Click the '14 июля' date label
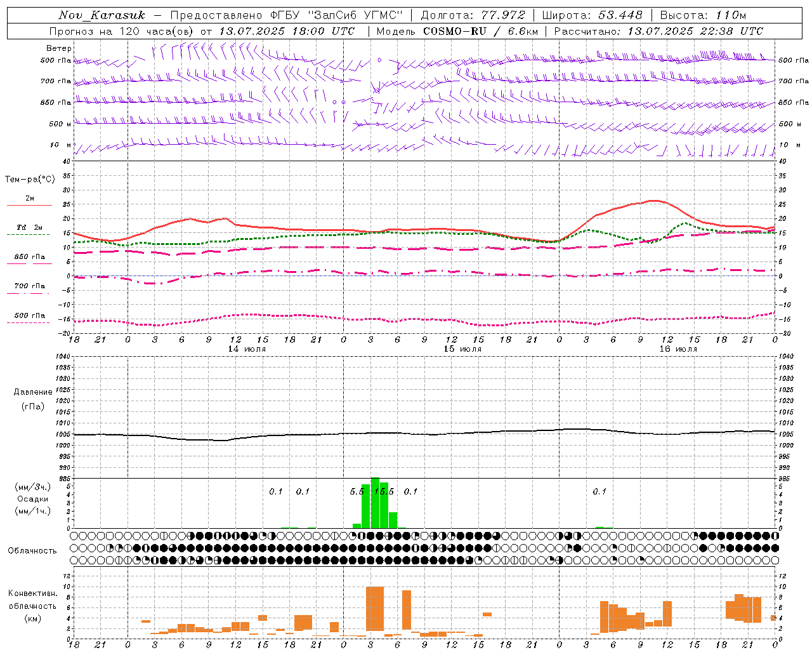The image size is (812, 650). tap(247, 349)
